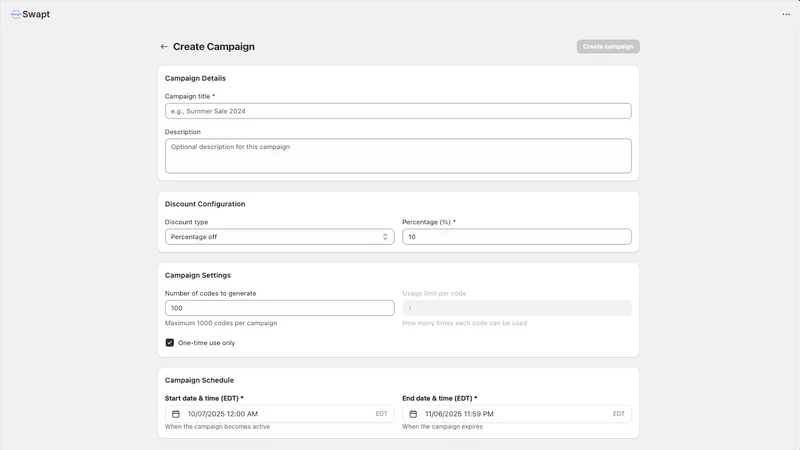800x450 pixels.
Task: Click 'When the campaign becomes active' helper text
Action: pyautogui.click(x=217, y=427)
